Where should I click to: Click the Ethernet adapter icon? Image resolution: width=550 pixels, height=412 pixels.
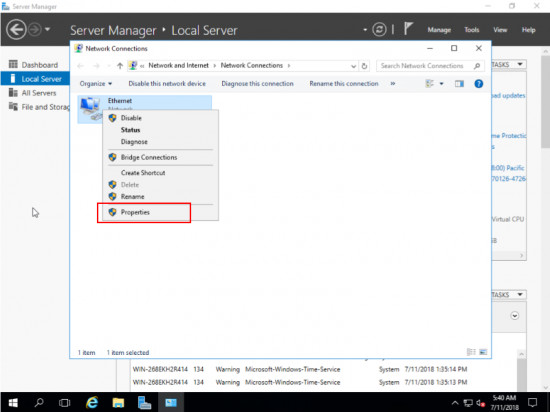90,108
